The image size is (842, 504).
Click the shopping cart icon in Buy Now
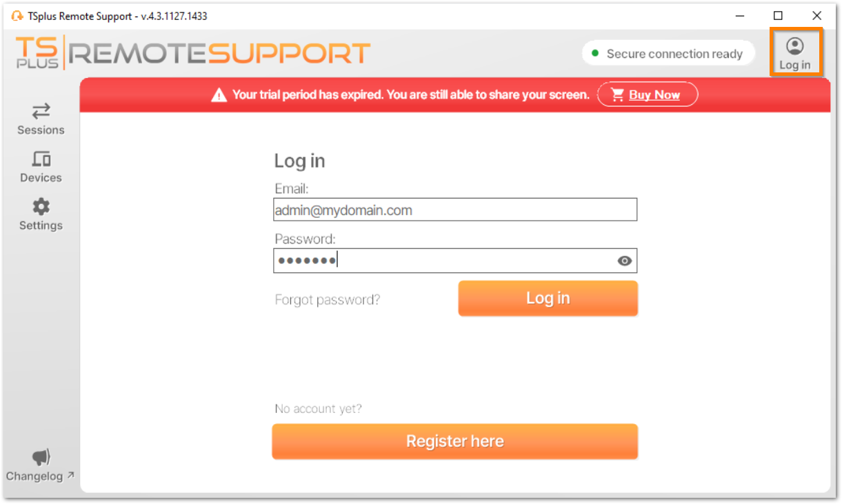point(618,94)
